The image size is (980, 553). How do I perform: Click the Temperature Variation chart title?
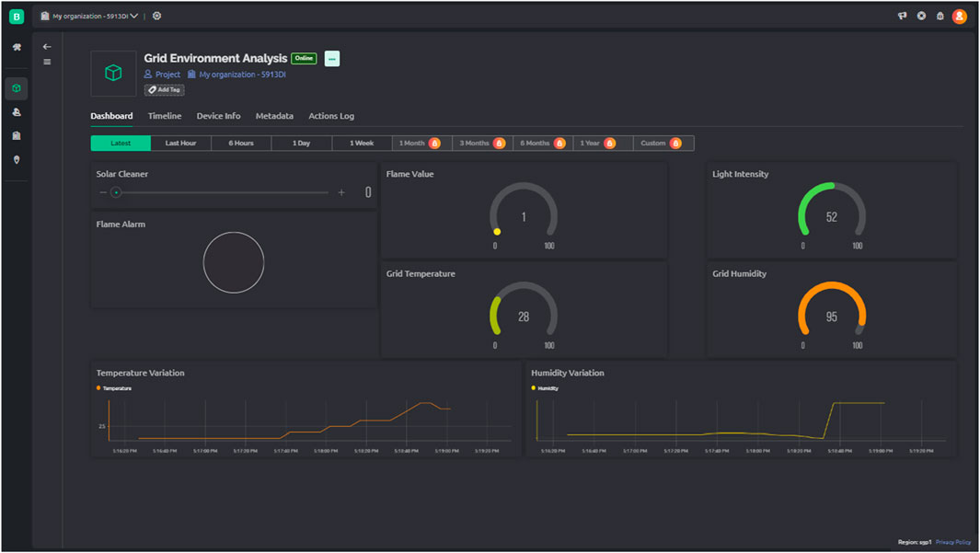pyautogui.click(x=140, y=373)
